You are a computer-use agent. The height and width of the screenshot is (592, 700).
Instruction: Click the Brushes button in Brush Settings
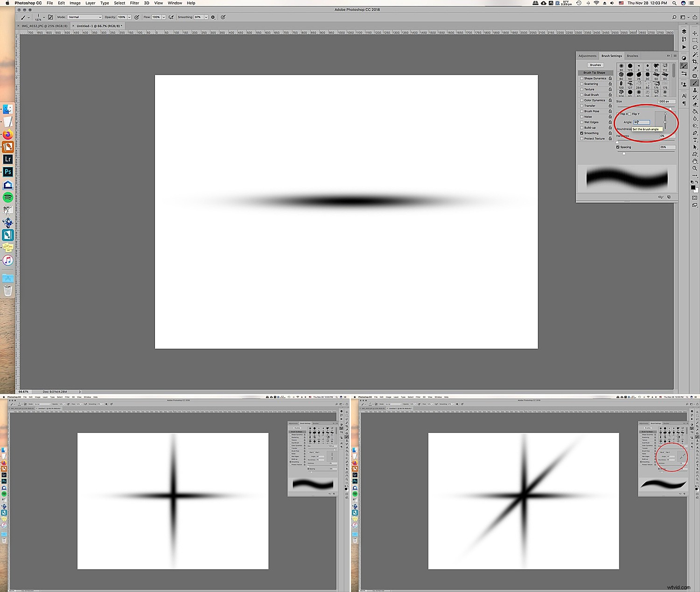pos(595,65)
